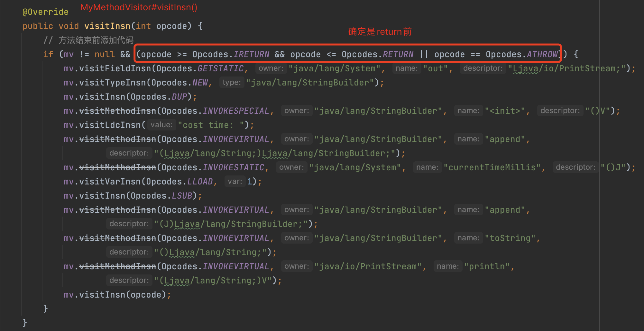Click the visitFieldInsn call
The height and width of the screenshot is (331, 644).
(x=115, y=68)
